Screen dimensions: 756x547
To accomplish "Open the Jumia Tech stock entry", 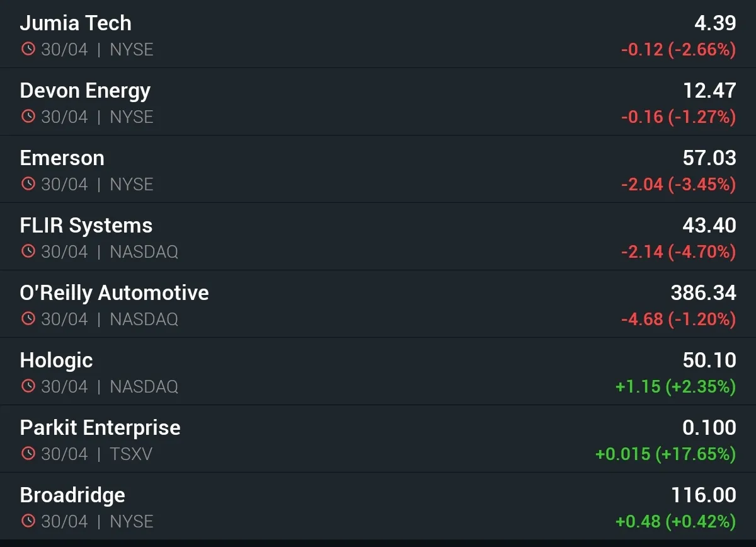I will (x=378, y=34).
